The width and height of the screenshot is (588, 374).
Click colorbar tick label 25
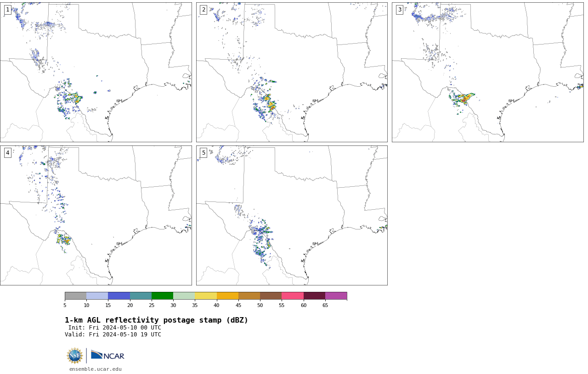(x=152, y=306)
